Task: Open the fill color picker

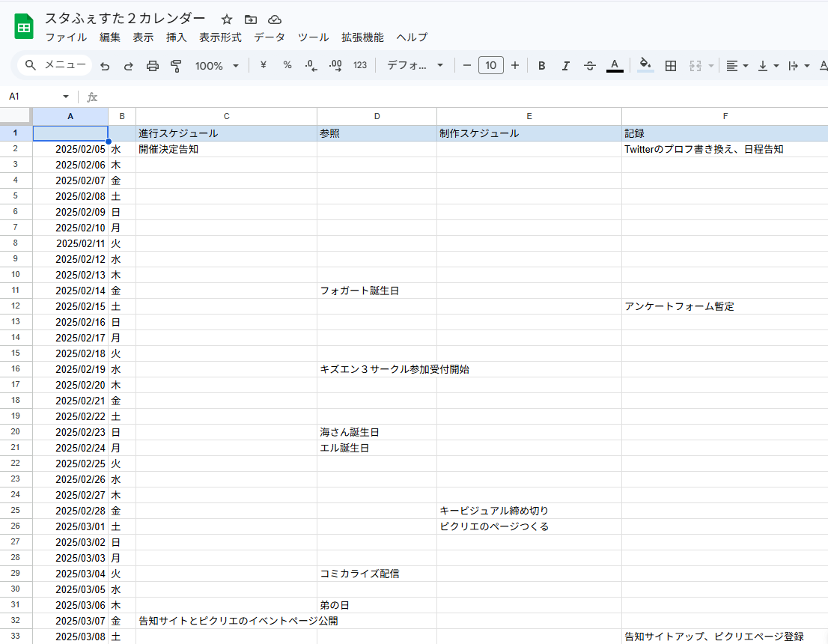Action: (645, 65)
